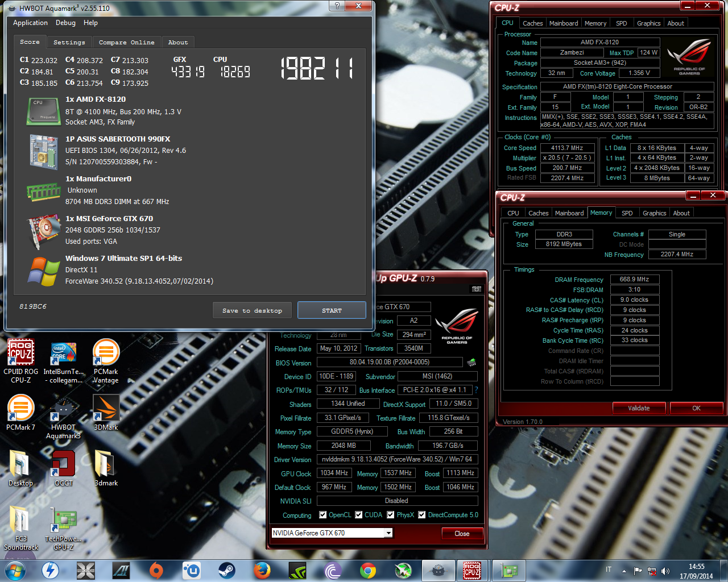Toggle the PhysX checkbox in GPU-Z
Screen dimensions: 728x582
(391, 515)
